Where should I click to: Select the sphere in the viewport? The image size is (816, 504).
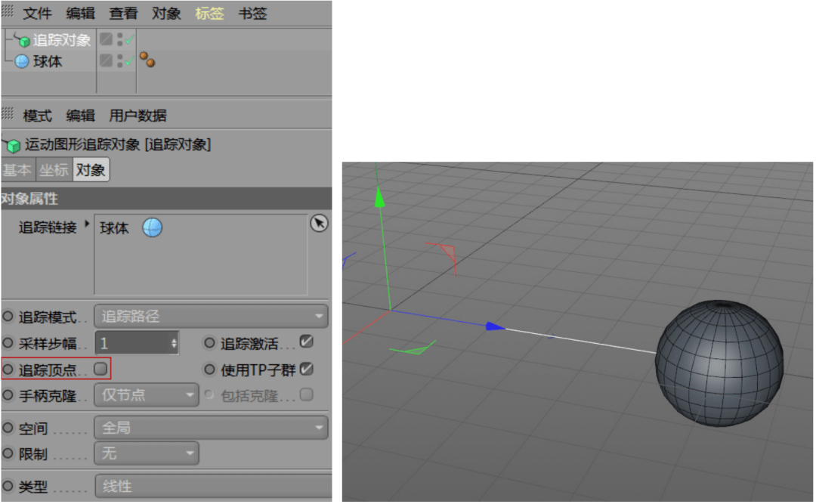point(719,363)
